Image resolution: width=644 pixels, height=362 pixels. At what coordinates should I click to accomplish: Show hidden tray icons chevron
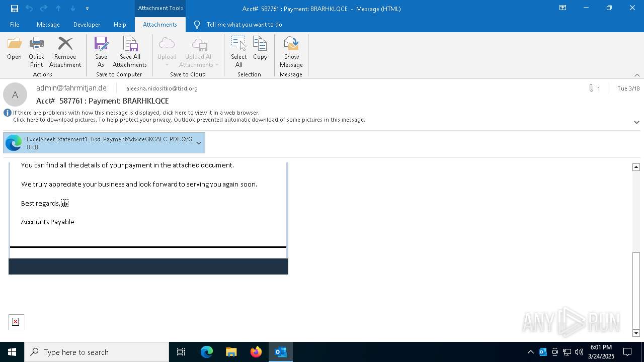531,352
